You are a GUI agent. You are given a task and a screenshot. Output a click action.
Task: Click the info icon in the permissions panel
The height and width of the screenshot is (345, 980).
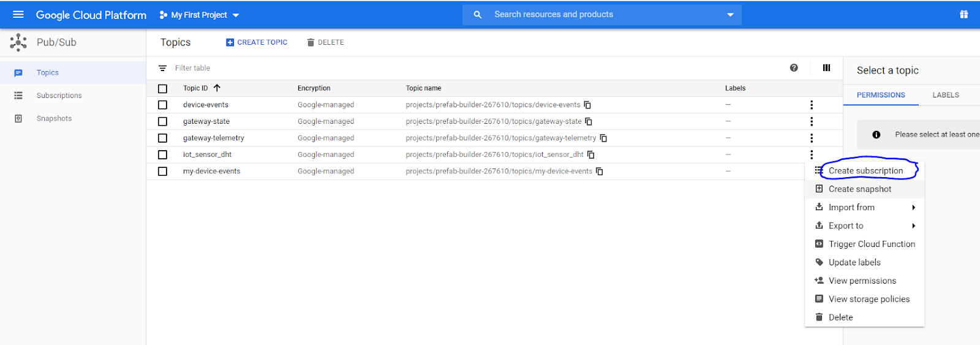coord(876,135)
